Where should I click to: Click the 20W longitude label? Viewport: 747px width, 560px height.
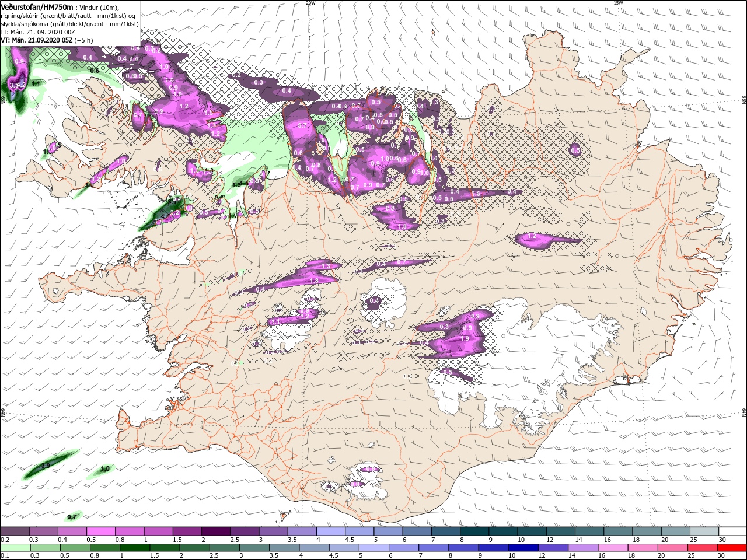pos(311,3)
